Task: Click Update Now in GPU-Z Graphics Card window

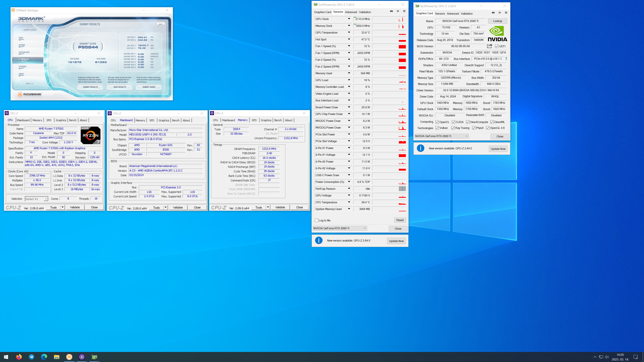Action: pos(498,149)
